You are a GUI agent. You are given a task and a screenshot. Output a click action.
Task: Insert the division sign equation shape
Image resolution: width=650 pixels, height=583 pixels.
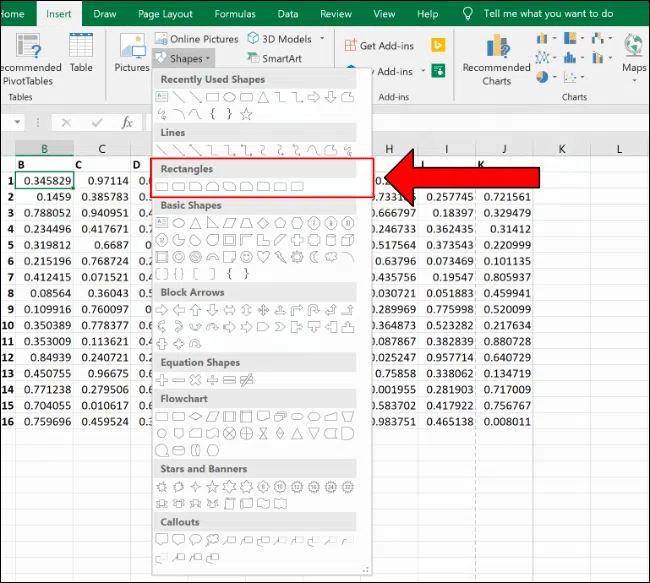point(213,380)
